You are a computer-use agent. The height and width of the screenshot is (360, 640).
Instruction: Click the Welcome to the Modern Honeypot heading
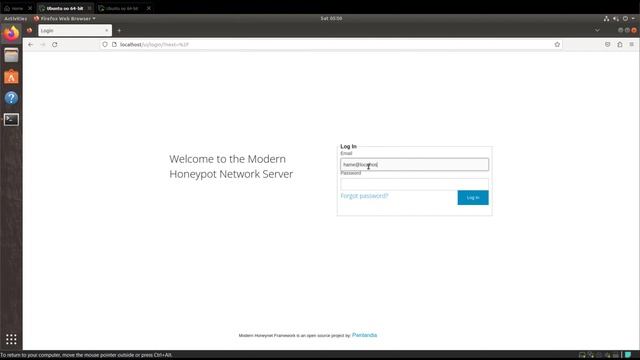point(231,167)
